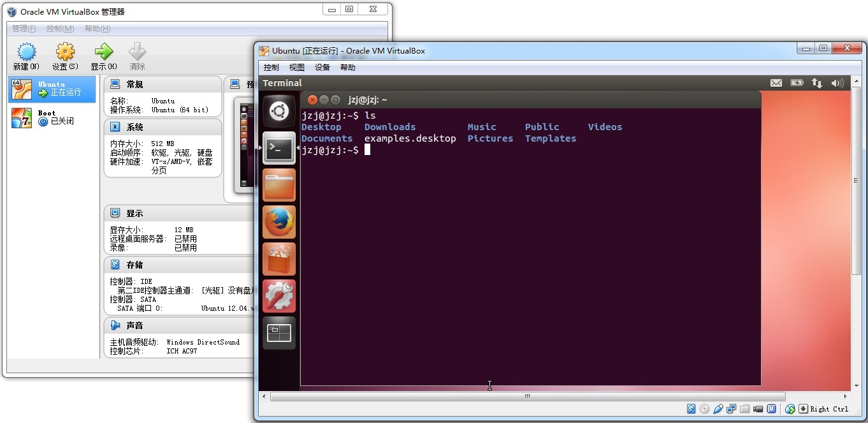The image size is (868, 423).
Task: Open Ubuntu Software Center in launcher
Action: (278, 259)
